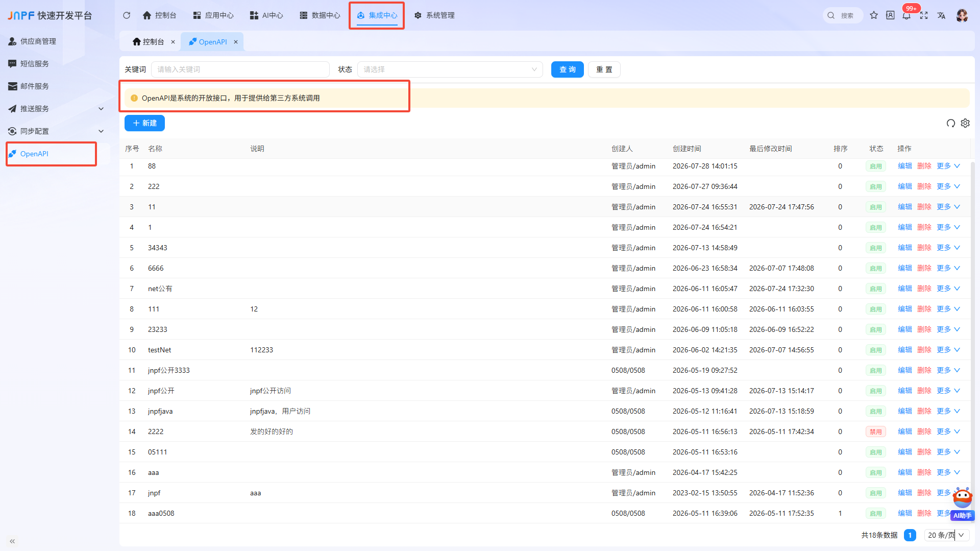Image resolution: width=980 pixels, height=551 pixels.
Task: Click the 新建 create button
Action: coord(144,123)
